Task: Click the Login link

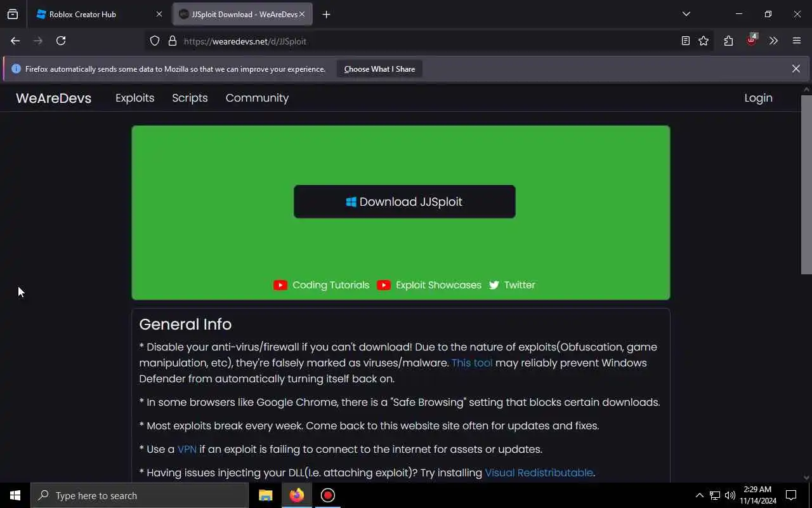Action: coord(758,98)
